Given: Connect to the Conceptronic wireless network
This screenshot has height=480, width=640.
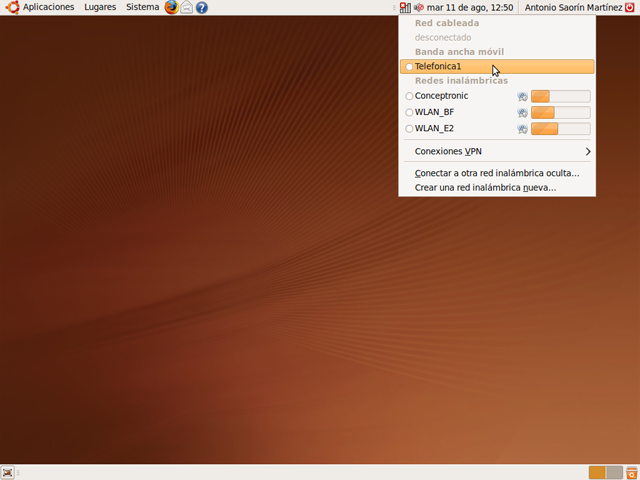Looking at the screenshot, I should click(441, 96).
